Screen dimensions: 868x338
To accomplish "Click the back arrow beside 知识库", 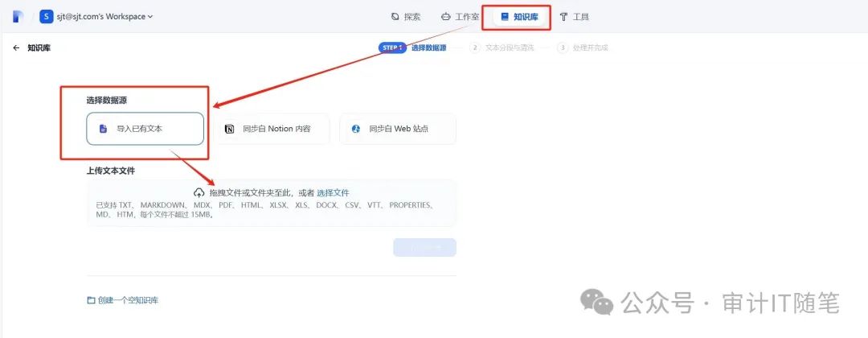I will 16,48.
